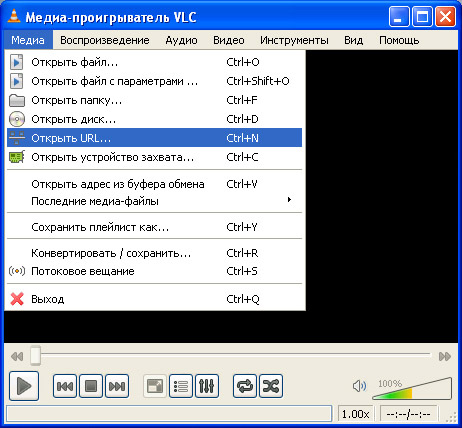
Task: Mute audio using the speaker icon
Action: [x=359, y=386]
